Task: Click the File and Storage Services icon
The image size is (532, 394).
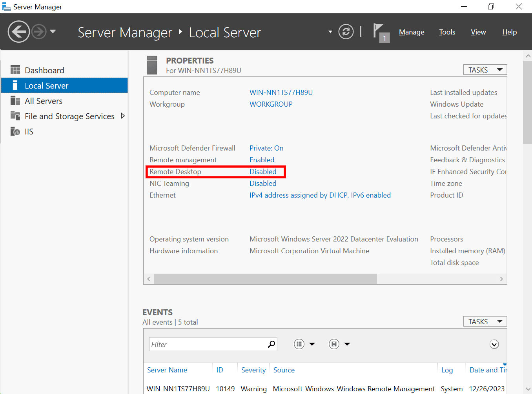Action: pyautogui.click(x=15, y=116)
